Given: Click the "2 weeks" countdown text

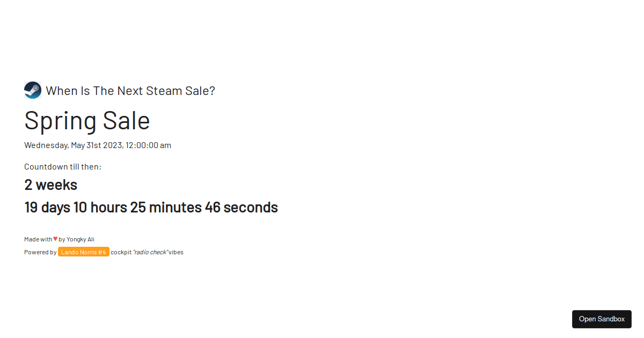Looking at the screenshot, I should 51,185.
